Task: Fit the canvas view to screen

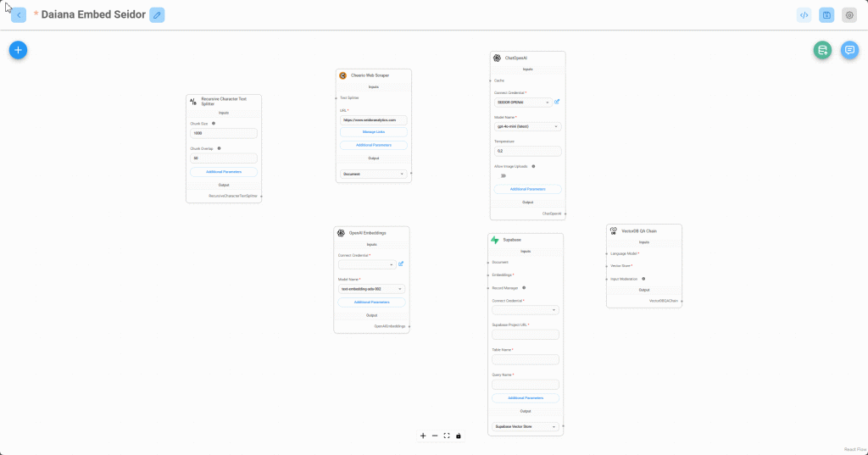Action: [447, 436]
